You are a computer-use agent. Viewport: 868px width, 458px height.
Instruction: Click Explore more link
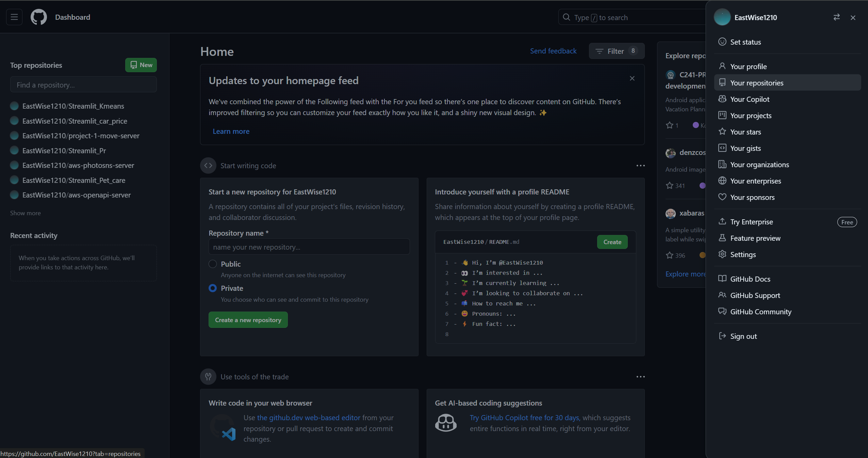tap(686, 274)
